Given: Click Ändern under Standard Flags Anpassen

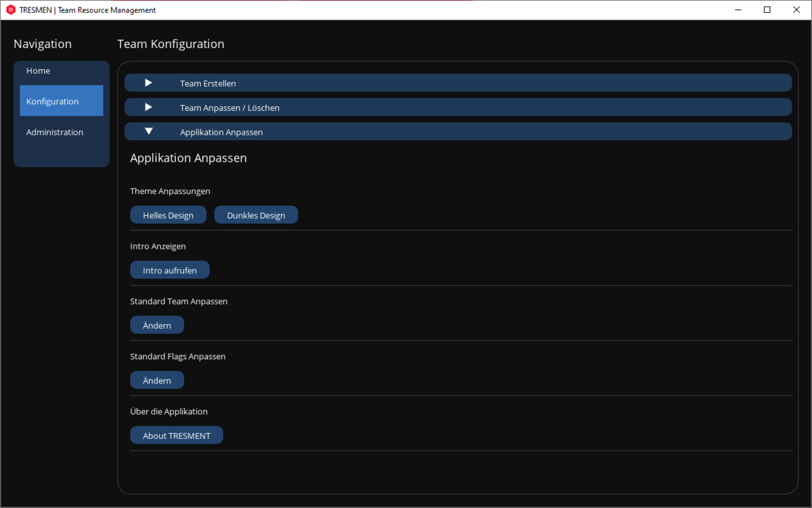Looking at the screenshot, I should pos(157,381).
